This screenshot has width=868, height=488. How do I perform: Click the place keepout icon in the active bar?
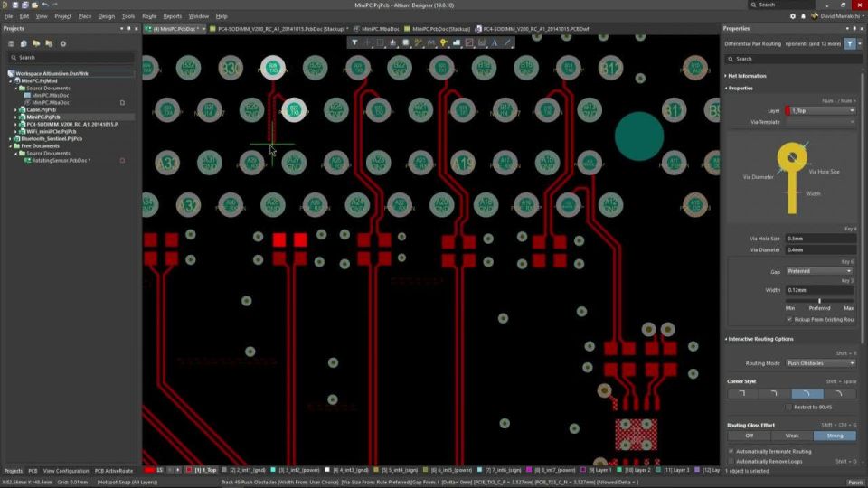469,42
